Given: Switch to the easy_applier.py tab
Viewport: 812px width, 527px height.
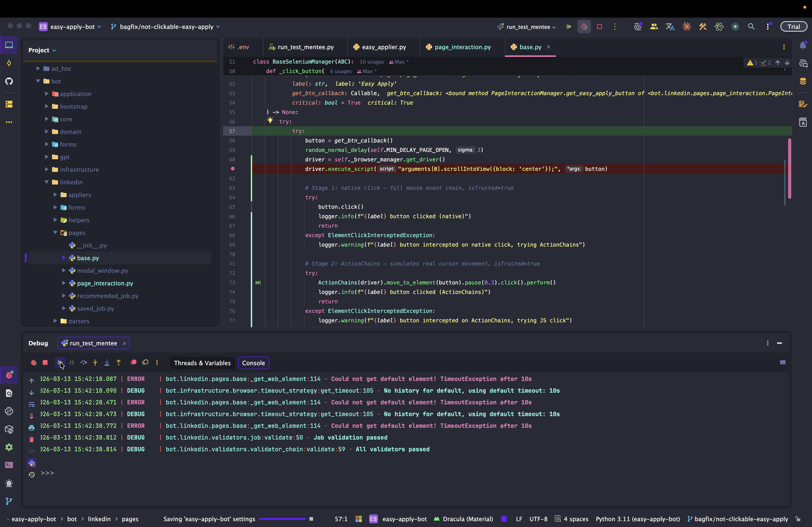Looking at the screenshot, I should pyautogui.click(x=383, y=47).
